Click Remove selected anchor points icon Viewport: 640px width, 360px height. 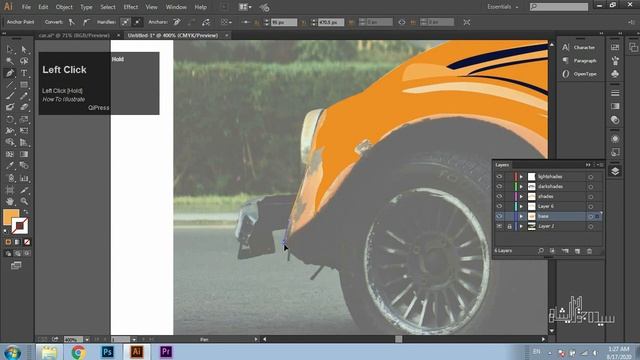pyautogui.click(x=177, y=22)
